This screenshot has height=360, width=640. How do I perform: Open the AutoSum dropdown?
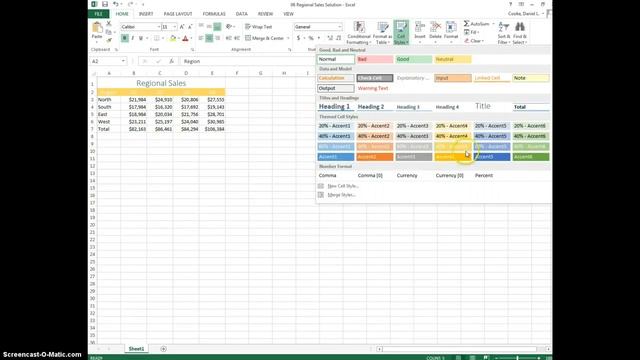click(493, 24)
